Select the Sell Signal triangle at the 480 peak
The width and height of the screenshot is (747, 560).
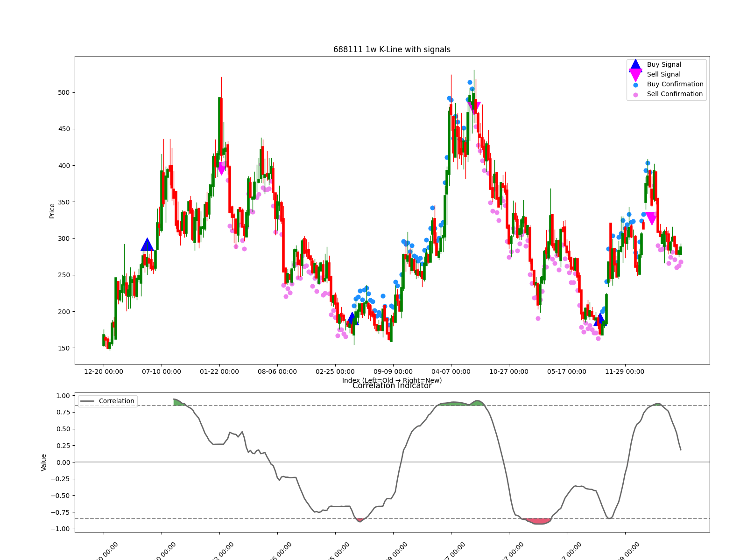pos(474,108)
